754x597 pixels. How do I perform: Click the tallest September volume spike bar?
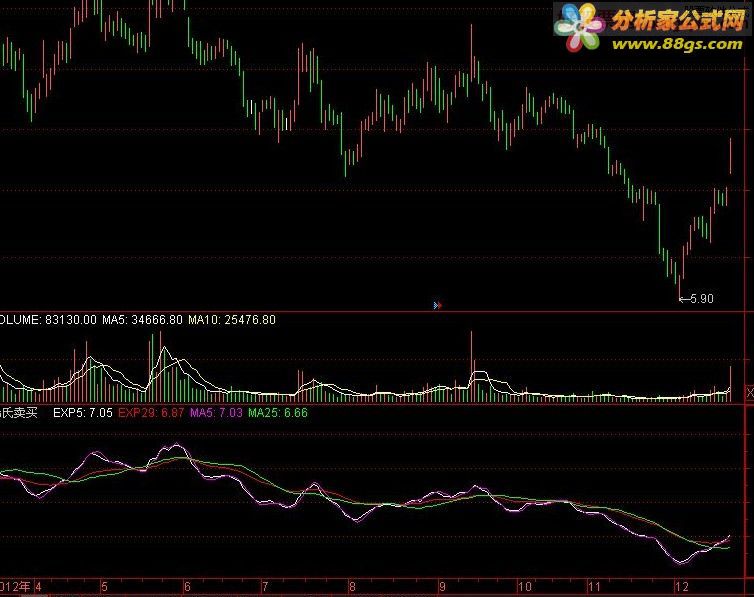(471, 366)
